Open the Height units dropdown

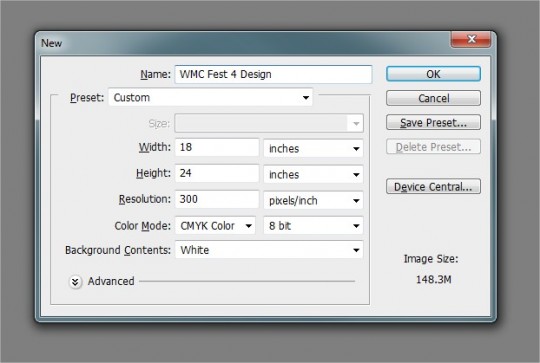[x=313, y=174]
